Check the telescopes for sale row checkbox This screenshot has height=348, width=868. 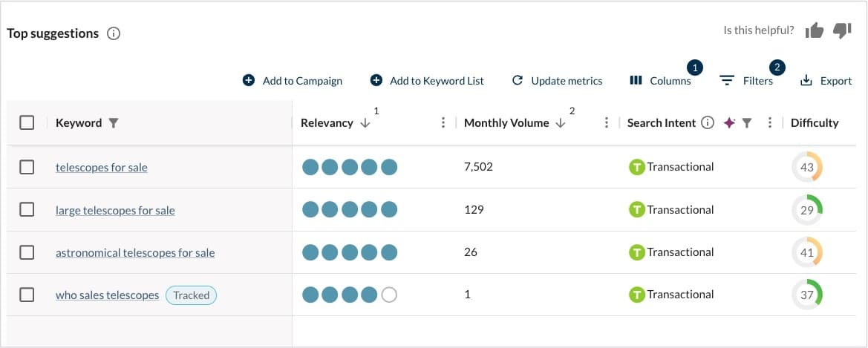point(27,167)
